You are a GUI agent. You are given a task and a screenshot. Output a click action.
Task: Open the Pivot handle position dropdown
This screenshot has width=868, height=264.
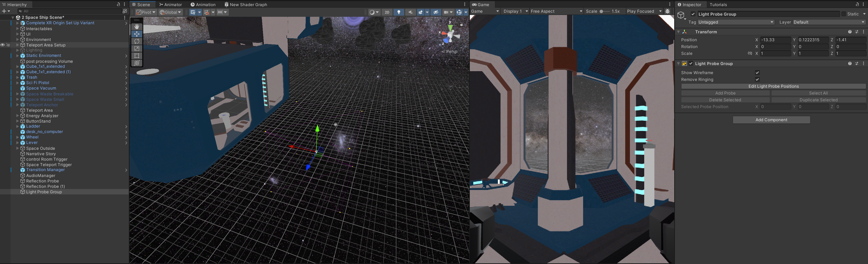pos(146,12)
